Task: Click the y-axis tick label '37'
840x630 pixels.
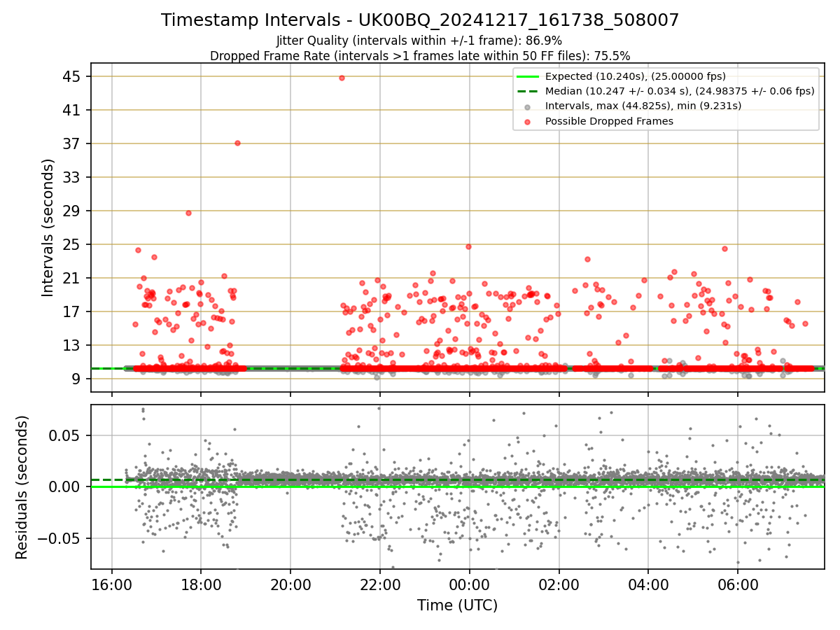Action: (72, 143)
